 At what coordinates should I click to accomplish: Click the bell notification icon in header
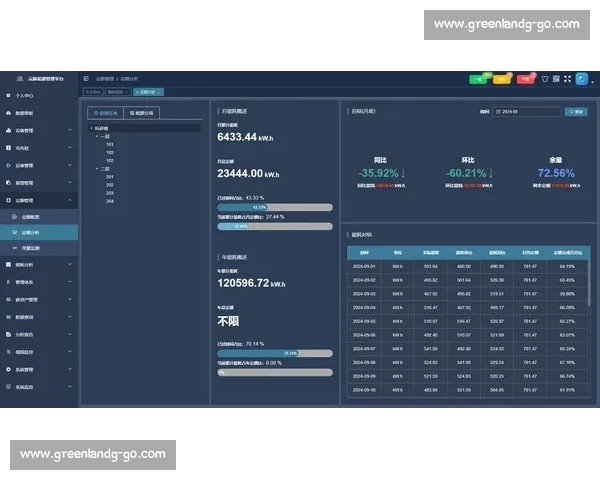[546, 78]
